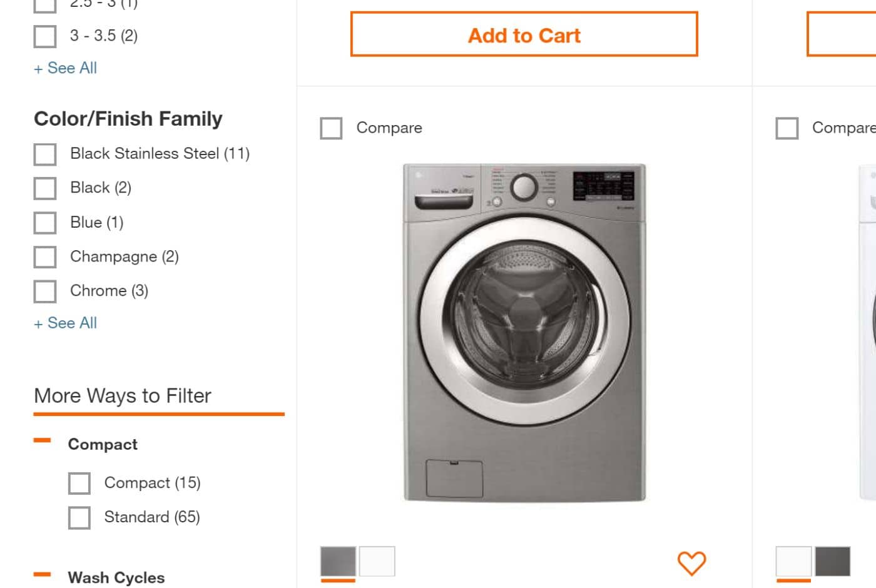
Task: Filter by Compact (15) washers
Action: (79, 484)
